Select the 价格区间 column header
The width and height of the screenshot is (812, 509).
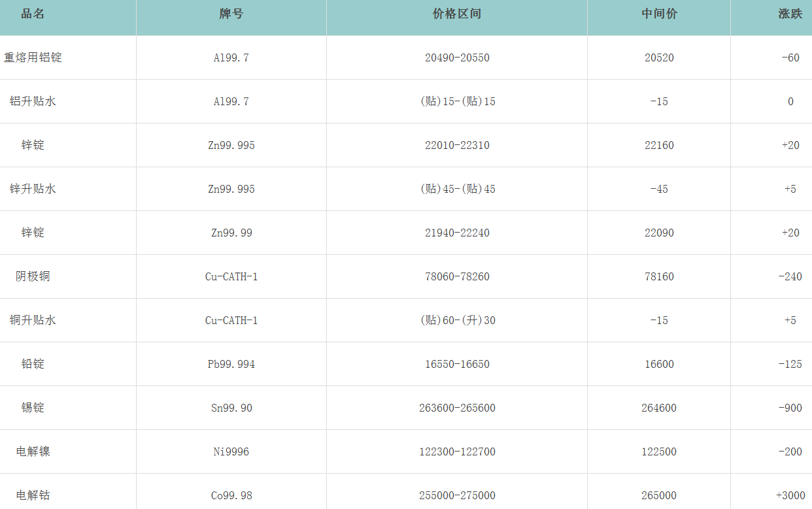coord(457,14)
